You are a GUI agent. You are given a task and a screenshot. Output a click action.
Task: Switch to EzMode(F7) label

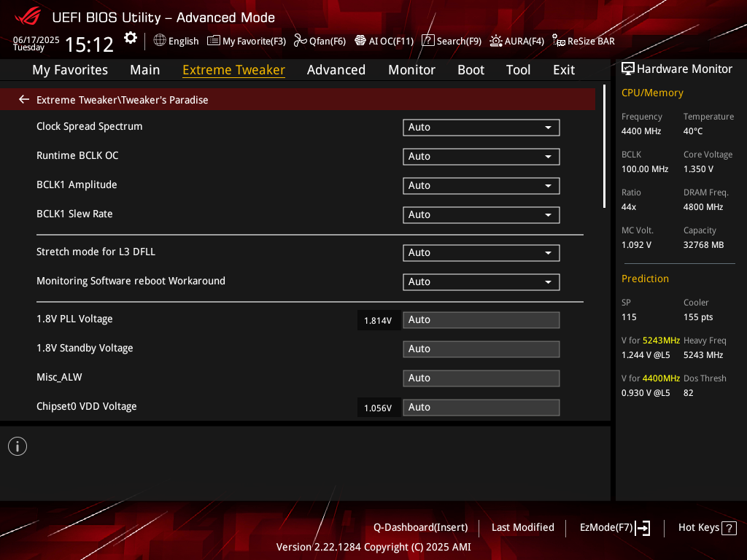(606, 528)
